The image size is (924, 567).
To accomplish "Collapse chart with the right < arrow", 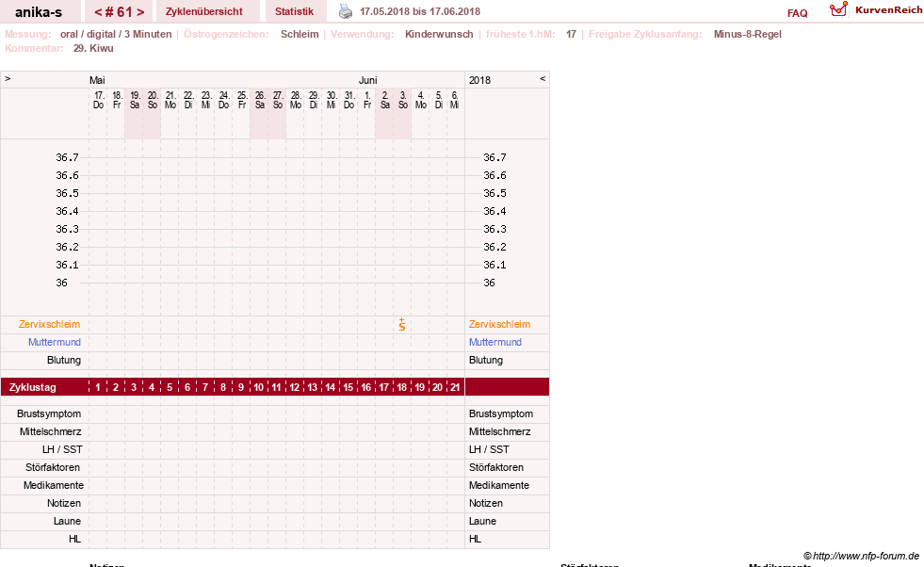I will (x=543, y=78).
